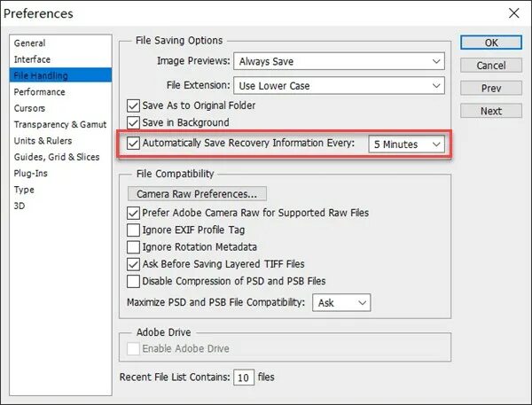Open Plug-Ins preferences category

tap(30, 174)
